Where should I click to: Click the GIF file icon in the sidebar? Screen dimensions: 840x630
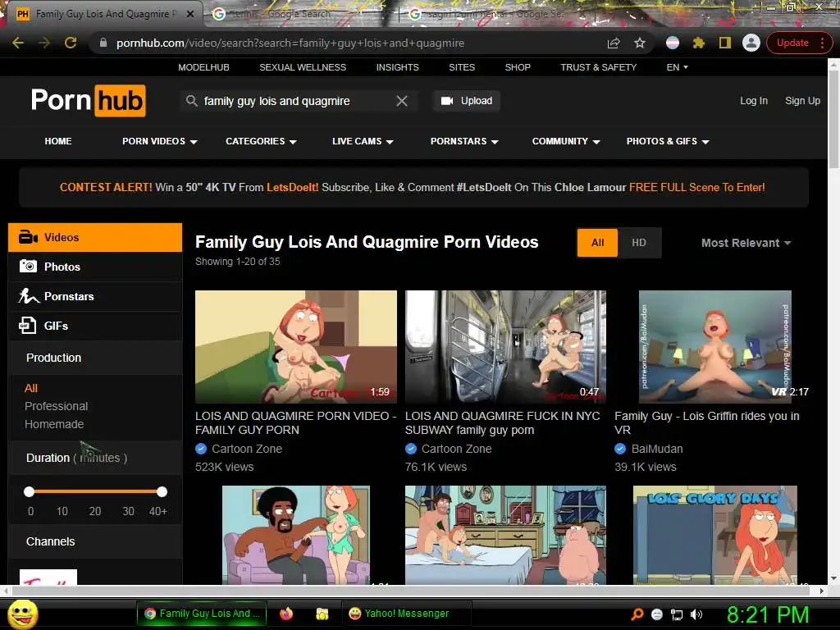[27, 325]
